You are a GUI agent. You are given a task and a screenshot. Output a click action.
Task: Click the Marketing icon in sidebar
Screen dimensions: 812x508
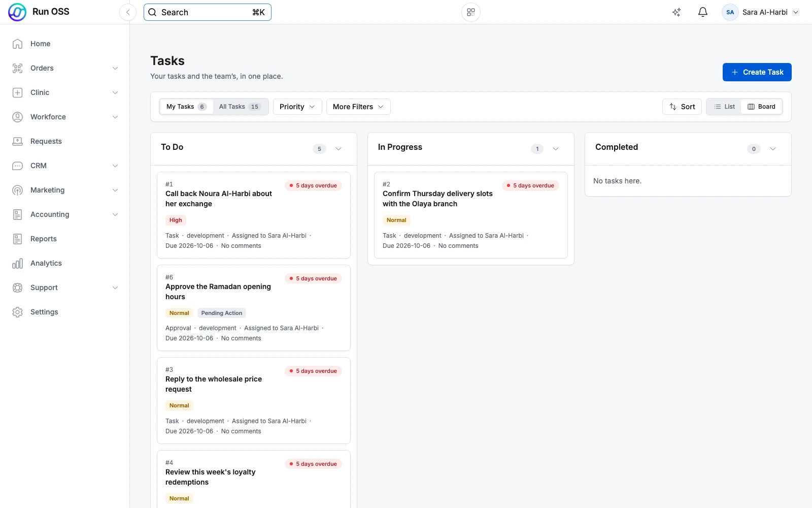coord(18,190)
